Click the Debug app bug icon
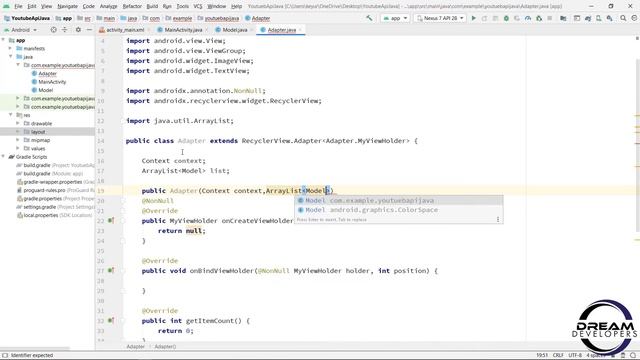The height and width of the screenshot is (360, 640). pos(506,18)
